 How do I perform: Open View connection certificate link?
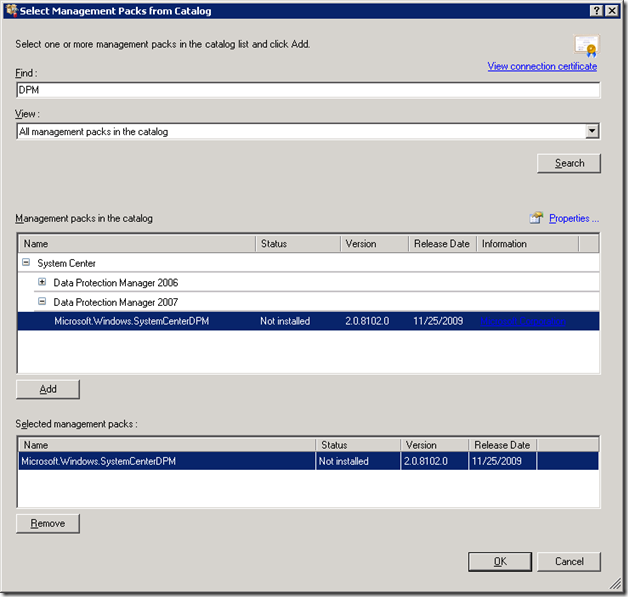[x=542, y=66]
